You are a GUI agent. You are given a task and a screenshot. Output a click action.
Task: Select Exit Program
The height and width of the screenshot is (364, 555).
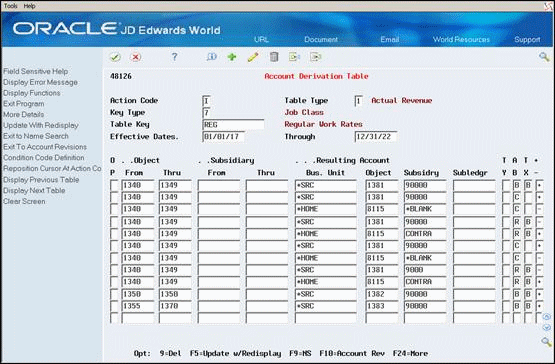click(x=24, y=104)
